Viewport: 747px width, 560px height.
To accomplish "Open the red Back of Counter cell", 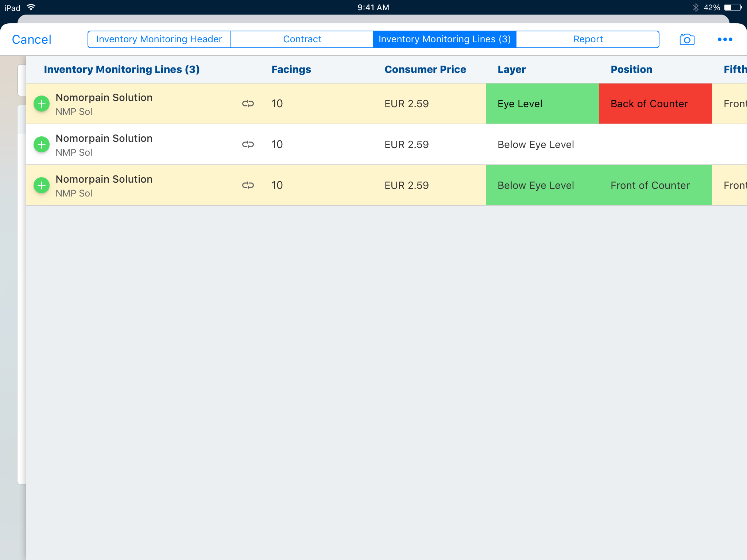I will (x=655, y=104).
